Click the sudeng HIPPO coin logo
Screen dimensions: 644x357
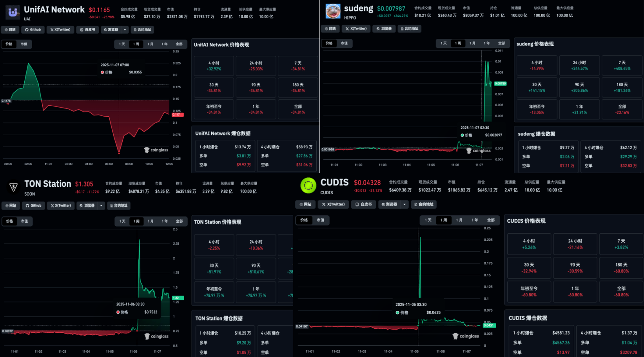coord(333,11)
